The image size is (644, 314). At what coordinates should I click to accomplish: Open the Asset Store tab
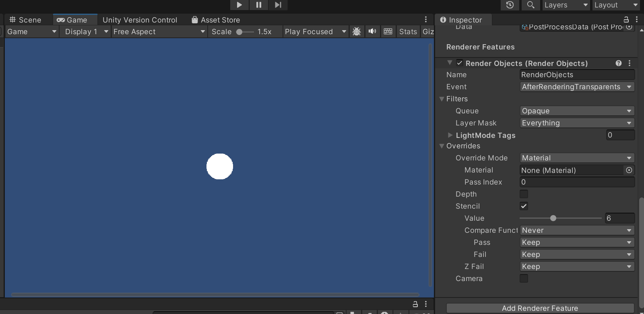point(216,20)
